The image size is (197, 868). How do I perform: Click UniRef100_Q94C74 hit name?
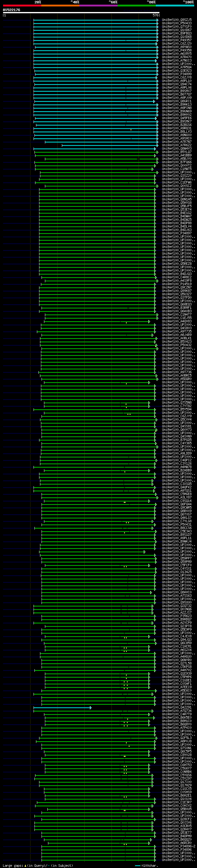click(x=177, y=84)
